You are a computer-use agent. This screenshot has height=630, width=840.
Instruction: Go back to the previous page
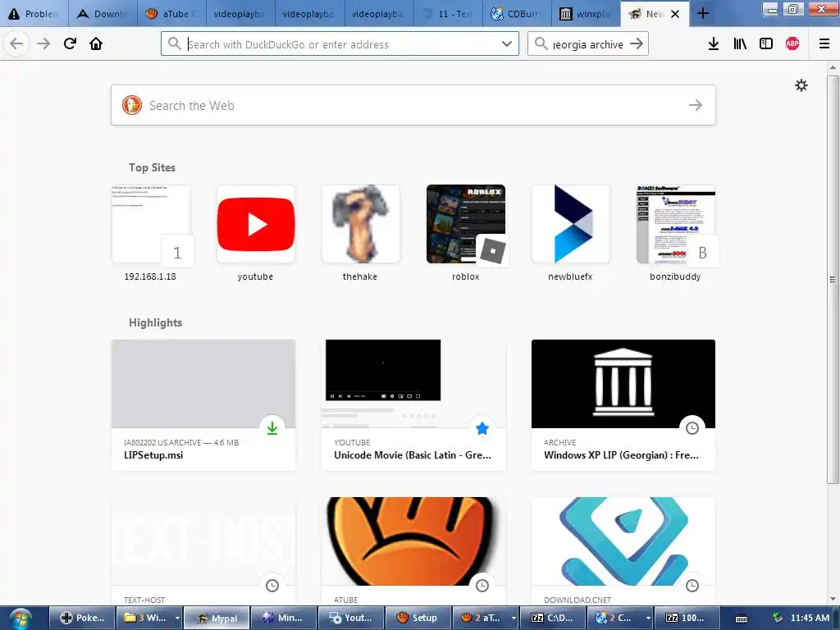point(16,44)
